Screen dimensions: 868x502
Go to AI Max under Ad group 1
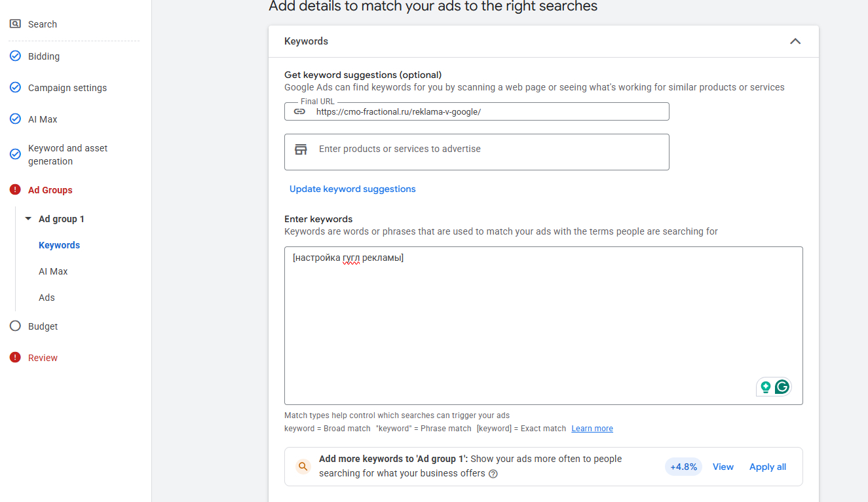[53, 271]
